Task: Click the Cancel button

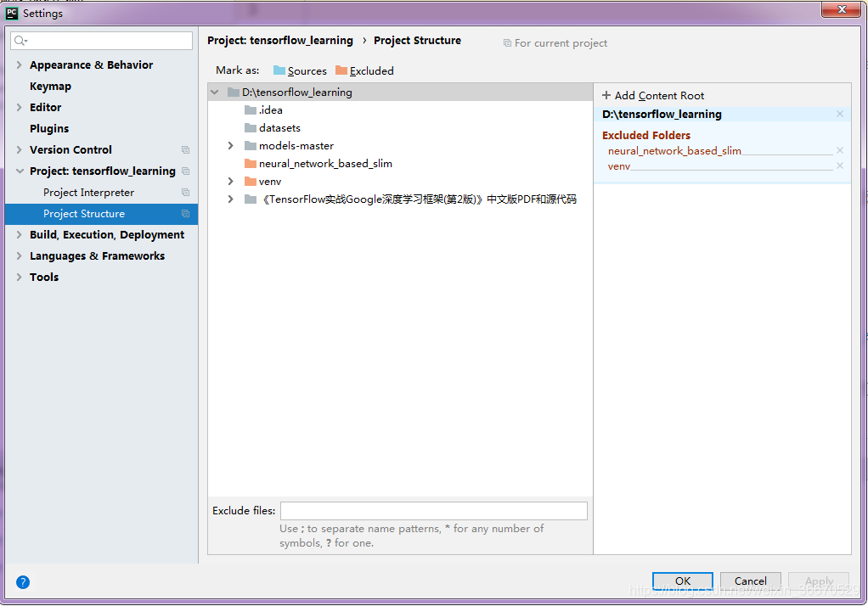Action: click(751, 581)
